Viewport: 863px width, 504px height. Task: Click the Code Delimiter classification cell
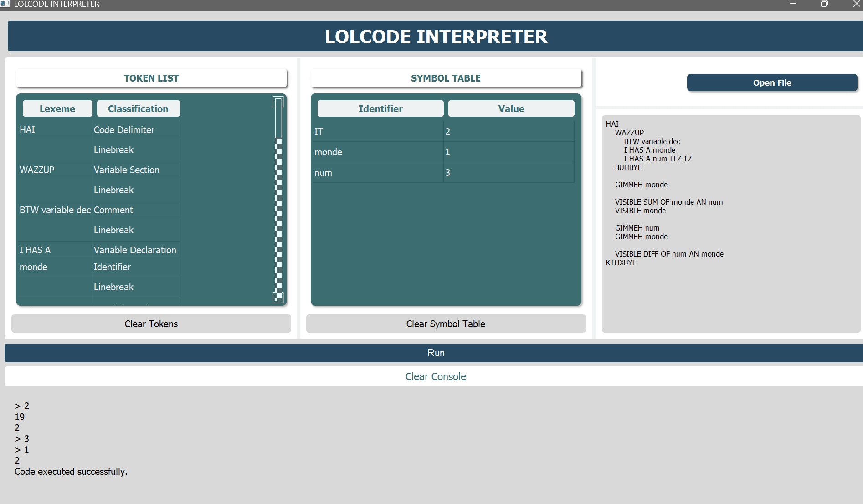136,130
